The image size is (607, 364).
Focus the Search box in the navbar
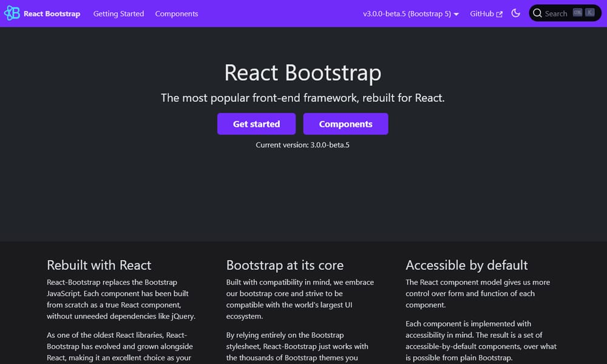pos(565,13)
